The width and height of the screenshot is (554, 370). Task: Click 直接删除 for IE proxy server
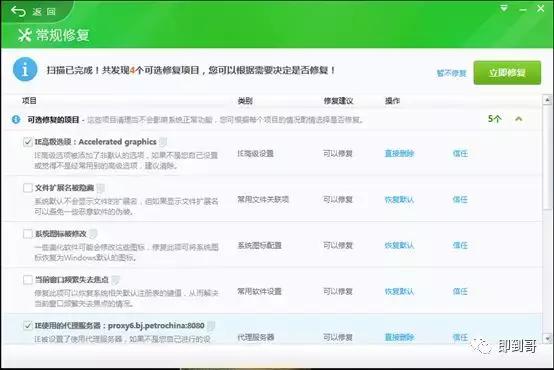pos(399,337)
